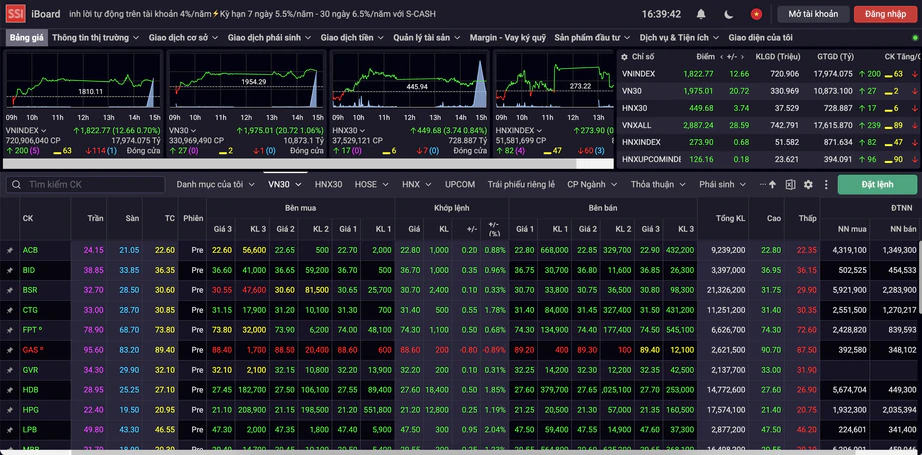Pin the FPT row
Screen dimensions: 922x455
[9, 330]
